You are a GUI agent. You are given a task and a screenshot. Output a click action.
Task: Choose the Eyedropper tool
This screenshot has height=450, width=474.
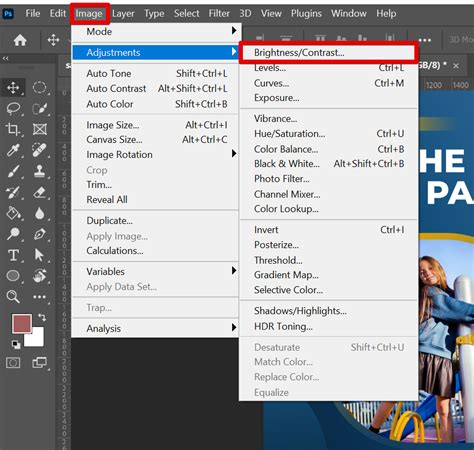(x=13, y=150)
